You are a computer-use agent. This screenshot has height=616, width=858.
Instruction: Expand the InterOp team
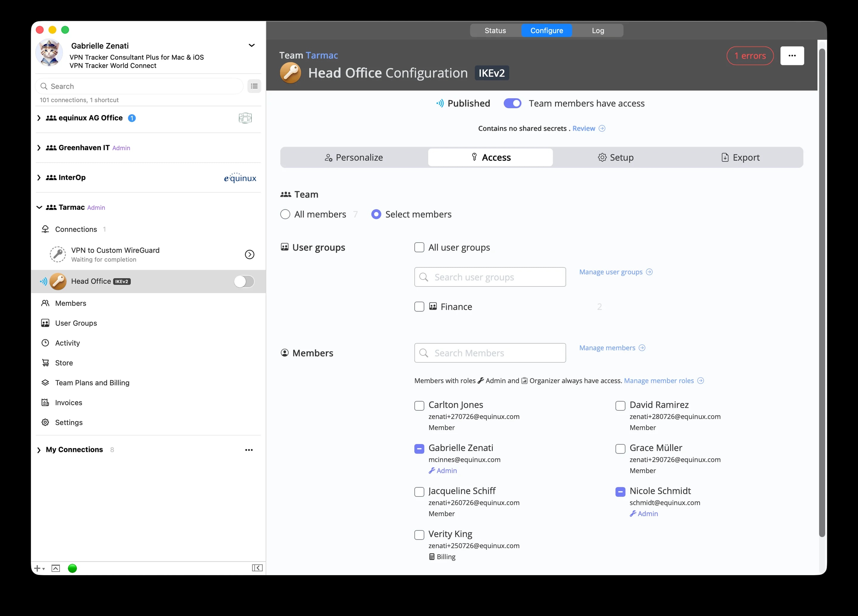click(x=39, y=177)
